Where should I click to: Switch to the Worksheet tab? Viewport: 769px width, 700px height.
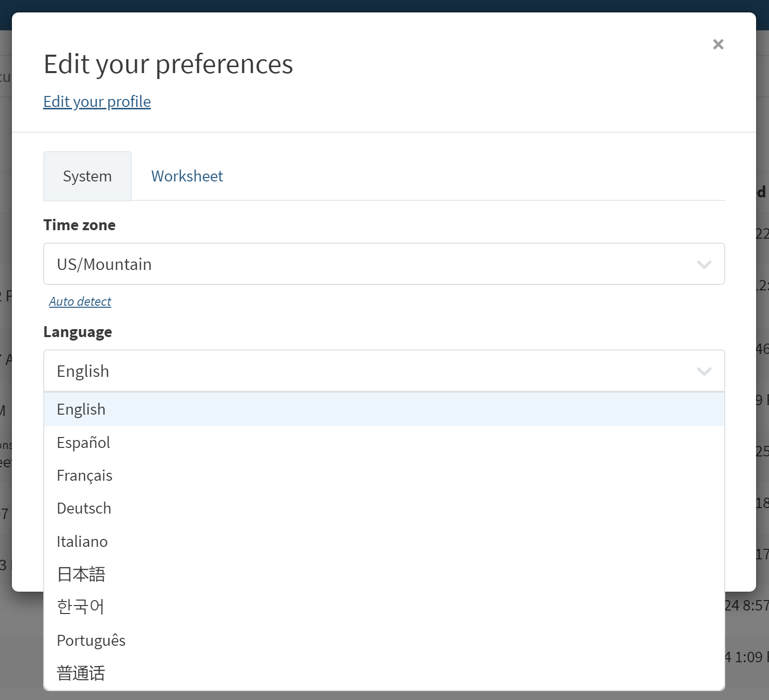tap(187, 176)
